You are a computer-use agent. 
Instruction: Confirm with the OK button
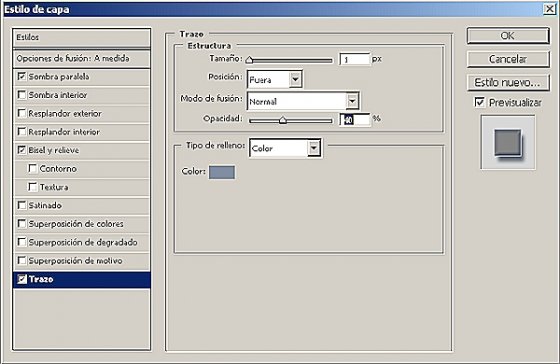click(508, 36)
